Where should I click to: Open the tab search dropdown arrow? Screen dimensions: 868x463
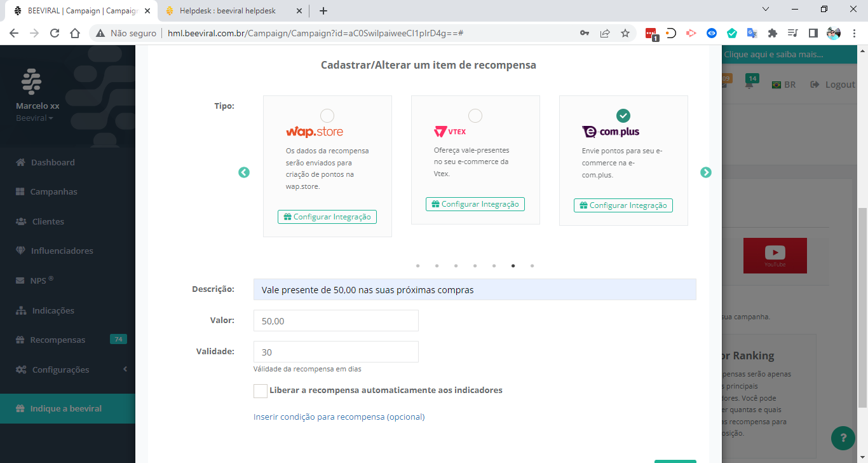[765, 10]
